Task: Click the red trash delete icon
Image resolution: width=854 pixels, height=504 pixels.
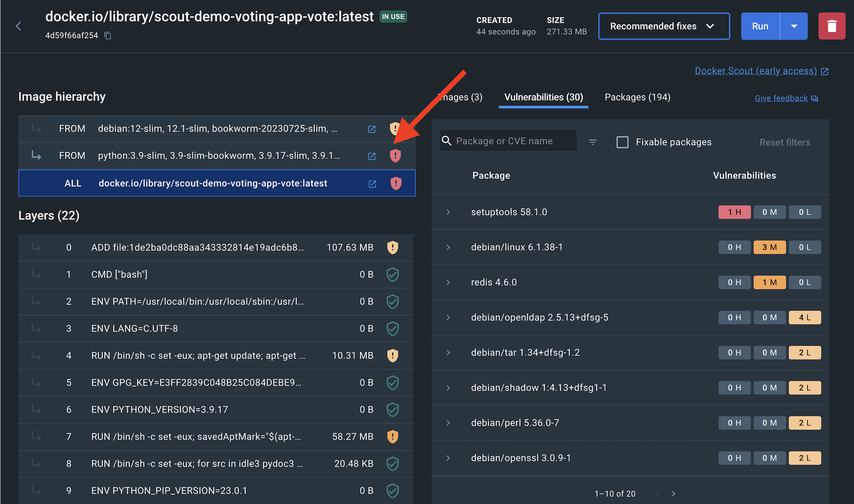Action: [x=832, y=26]
